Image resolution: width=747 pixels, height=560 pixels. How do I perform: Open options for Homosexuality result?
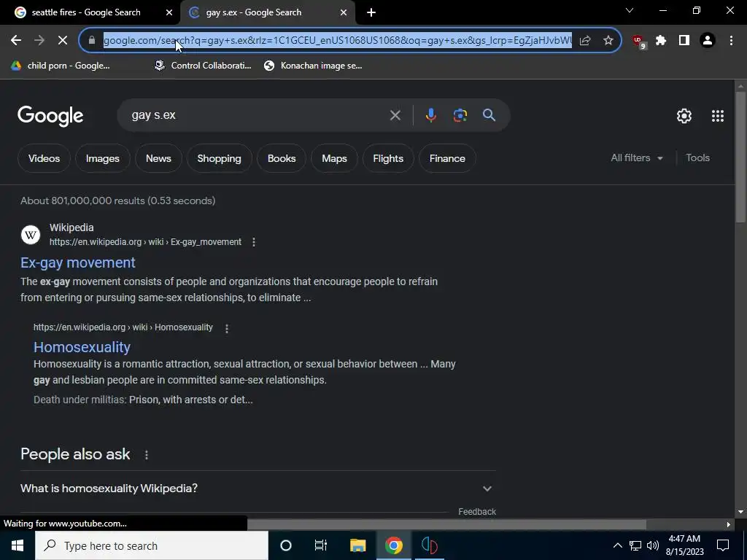(227, 329)
